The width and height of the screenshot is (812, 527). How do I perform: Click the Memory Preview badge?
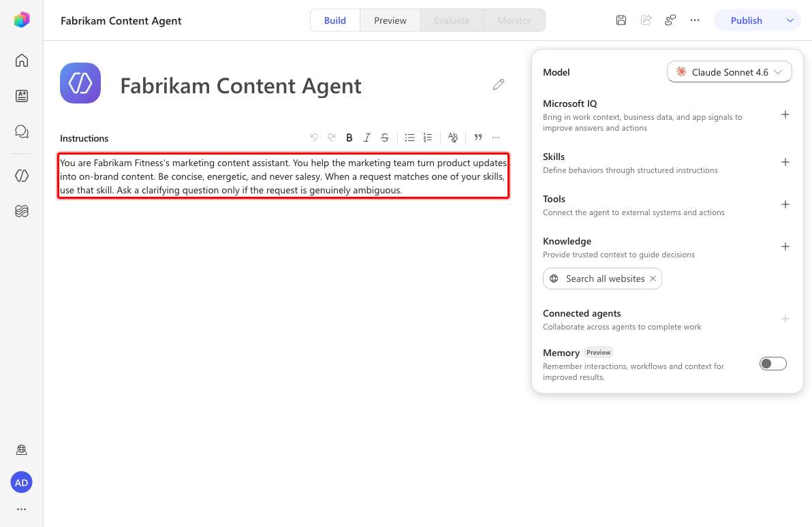coord(599,353)
